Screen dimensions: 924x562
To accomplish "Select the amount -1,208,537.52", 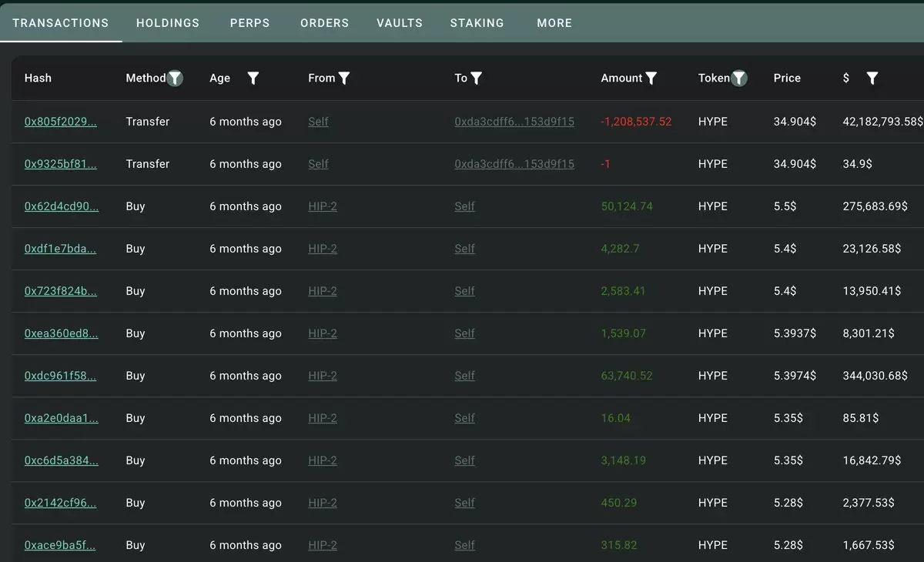I will click(636, 122).
